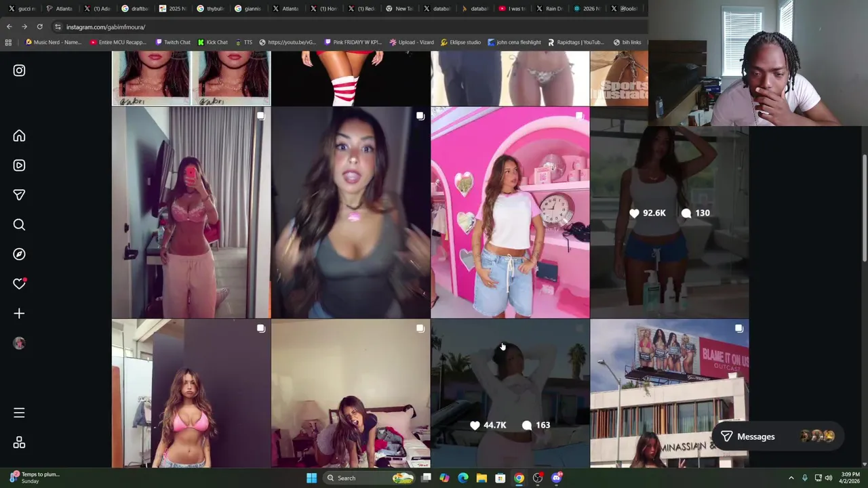
Task: Open Microsoft Store from the taskbar
Action: (x=500, y=479)
